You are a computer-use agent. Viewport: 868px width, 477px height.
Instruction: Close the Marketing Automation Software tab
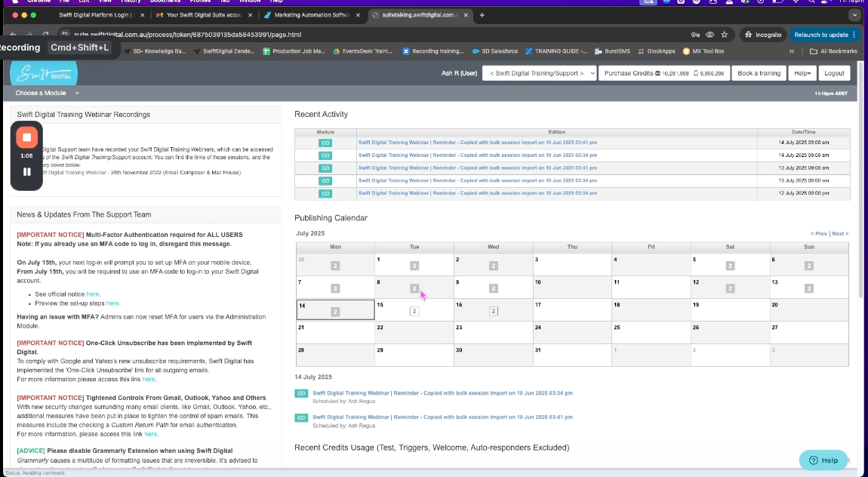tap(359, 16)
